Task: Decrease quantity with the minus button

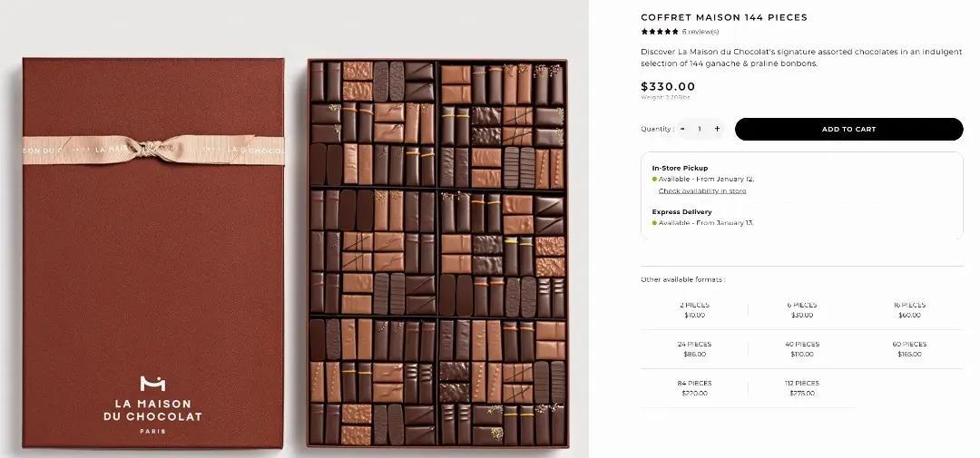Action: click(682, 129)
